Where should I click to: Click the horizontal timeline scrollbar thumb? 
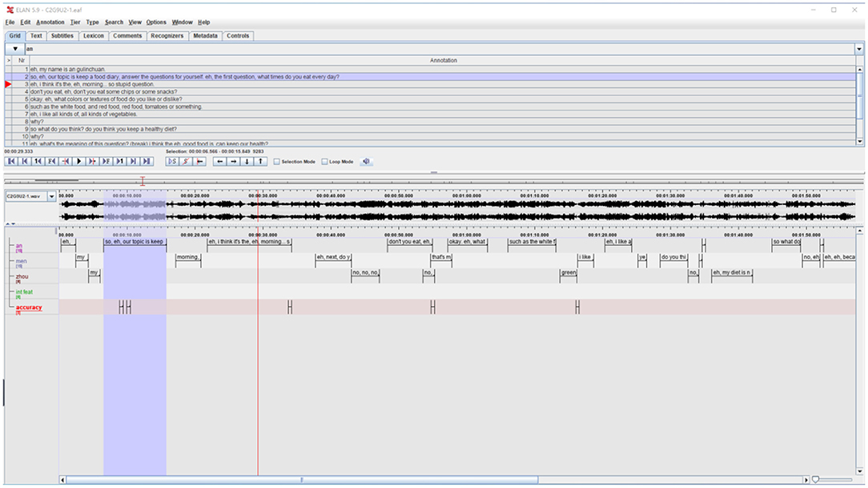coord(302,480)
